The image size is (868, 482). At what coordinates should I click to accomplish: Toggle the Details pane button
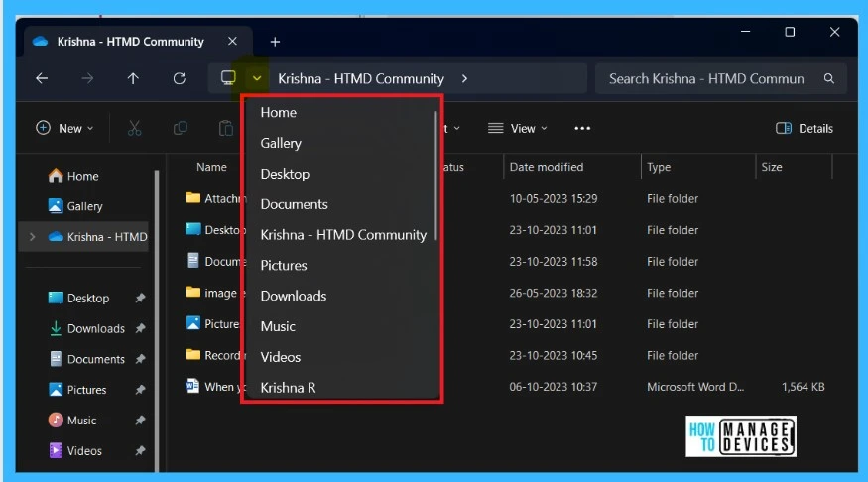point(805,128)
